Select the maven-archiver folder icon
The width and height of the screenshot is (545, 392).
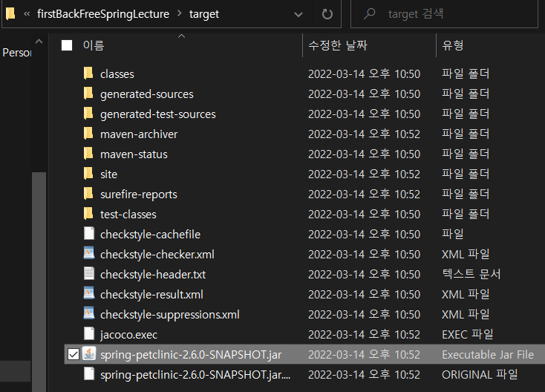tap(88, 134)
